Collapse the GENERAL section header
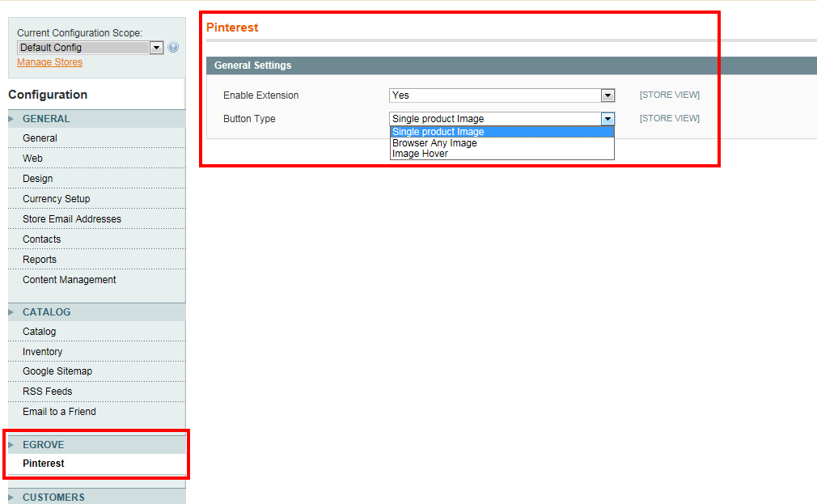Viewport: 817px width, 504px height. coord(97,119)
